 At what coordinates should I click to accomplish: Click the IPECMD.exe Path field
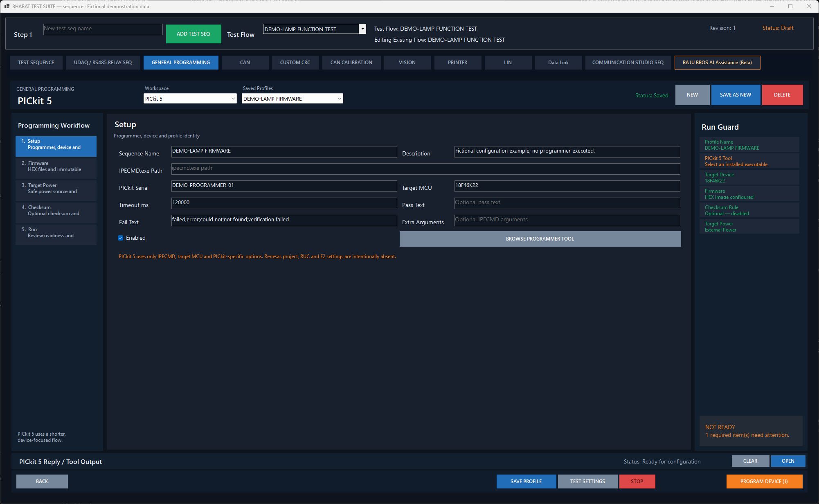click(x=425, y=169)
